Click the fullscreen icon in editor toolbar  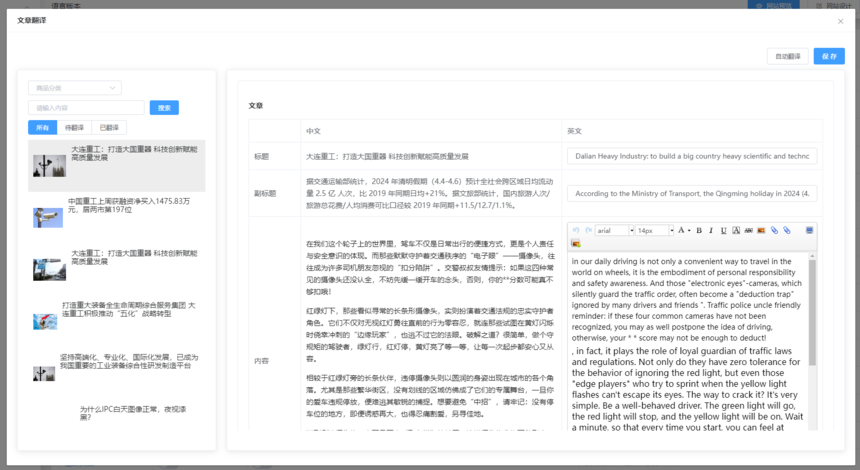(809, 230)
